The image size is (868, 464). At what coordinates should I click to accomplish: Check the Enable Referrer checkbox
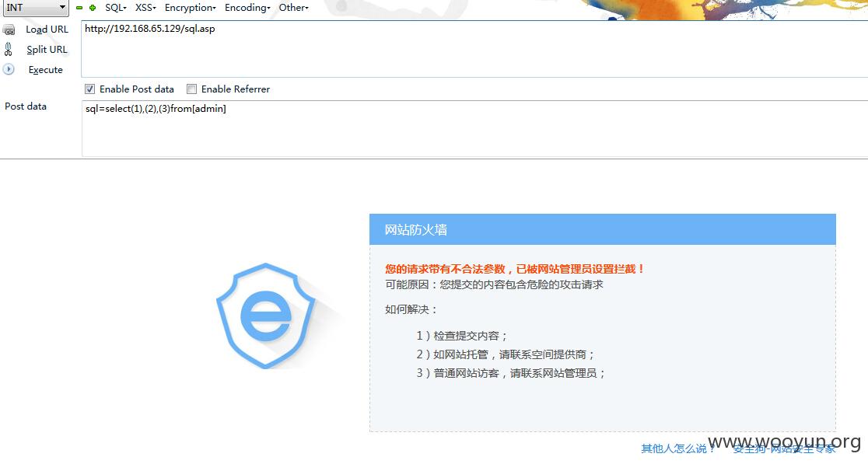(191, 89)
